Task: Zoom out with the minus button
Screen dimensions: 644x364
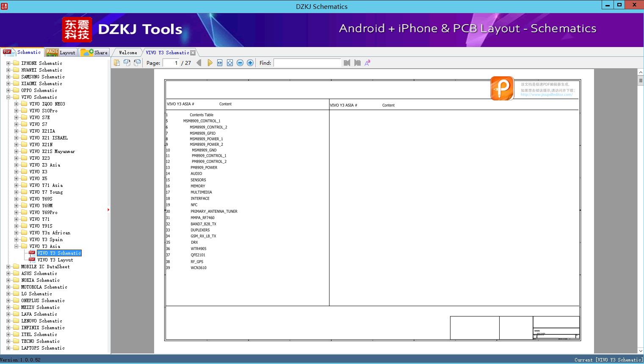Action: [240, 63]
